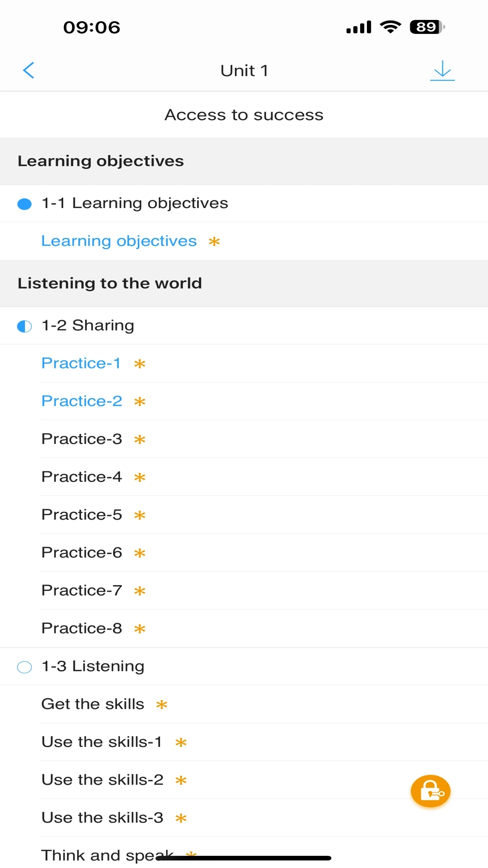Select Practice-3 in the Sharing list
The width and height of the screenshot is (488, 868).
point(82,439)
